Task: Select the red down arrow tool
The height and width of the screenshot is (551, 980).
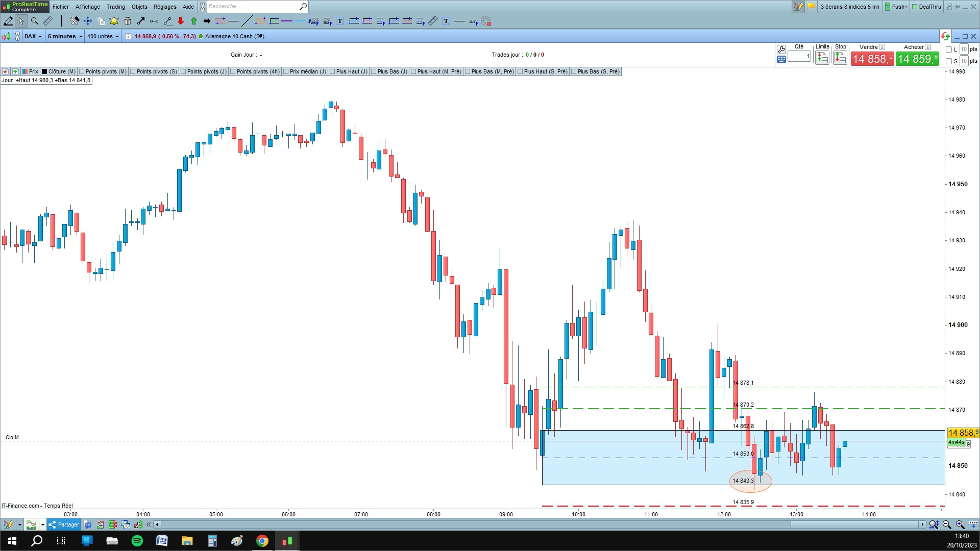Action: (x=181, y=21)
